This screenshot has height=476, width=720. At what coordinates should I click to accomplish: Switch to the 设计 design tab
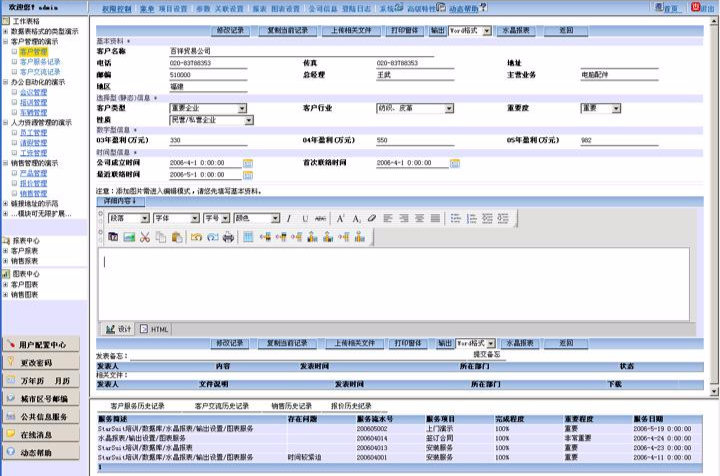[118, 329]
